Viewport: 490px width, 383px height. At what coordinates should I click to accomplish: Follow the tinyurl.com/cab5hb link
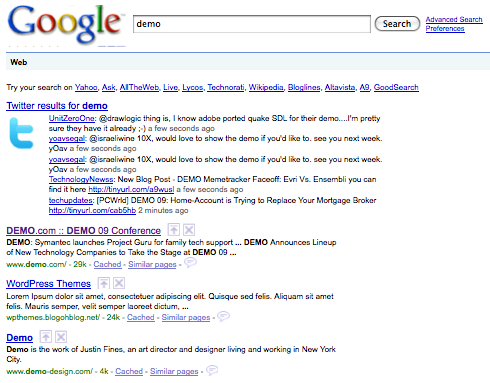click(x=92, y=211)
